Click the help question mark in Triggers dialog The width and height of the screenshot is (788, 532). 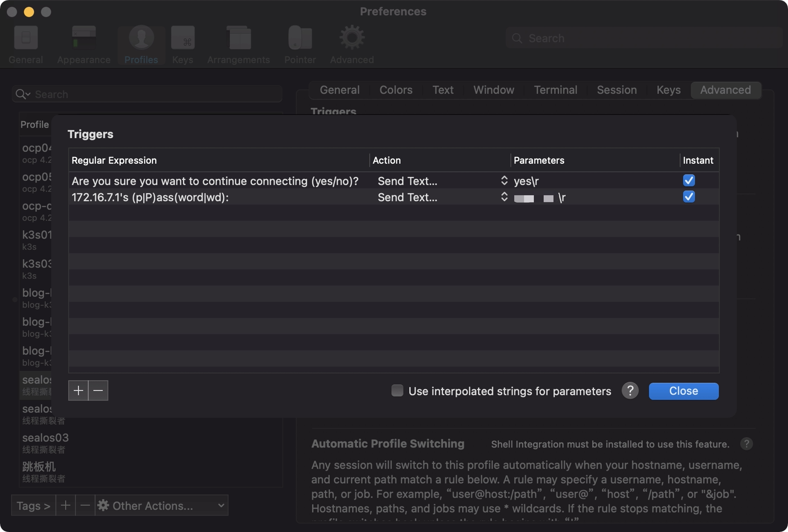point(630,390)
